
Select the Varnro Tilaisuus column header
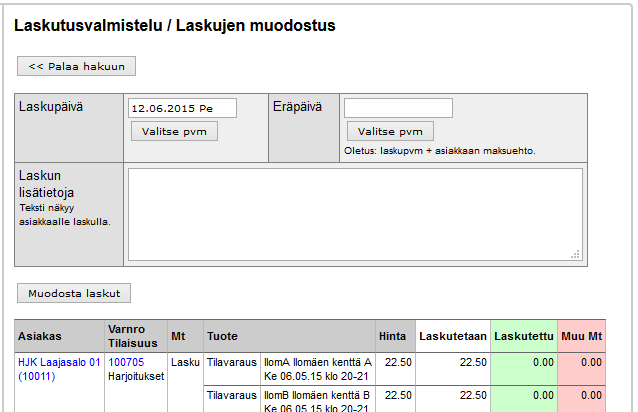pos(136,336)
